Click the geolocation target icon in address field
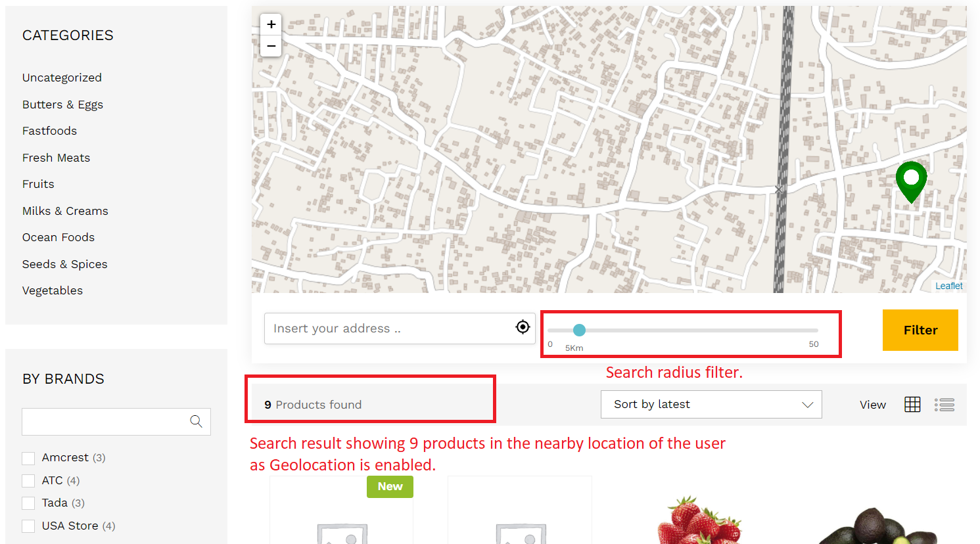The height and width of the screenshot is (544, 980). coord(523,327)
